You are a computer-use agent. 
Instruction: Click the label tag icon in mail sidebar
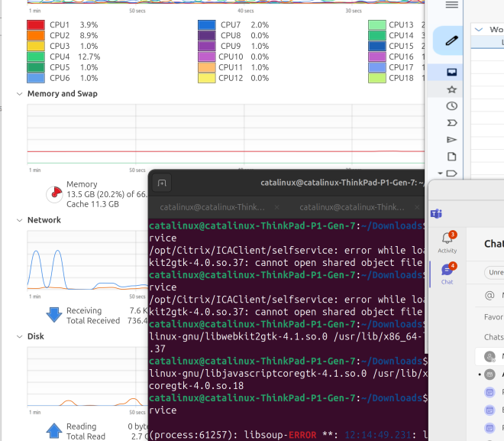[451, 173]
